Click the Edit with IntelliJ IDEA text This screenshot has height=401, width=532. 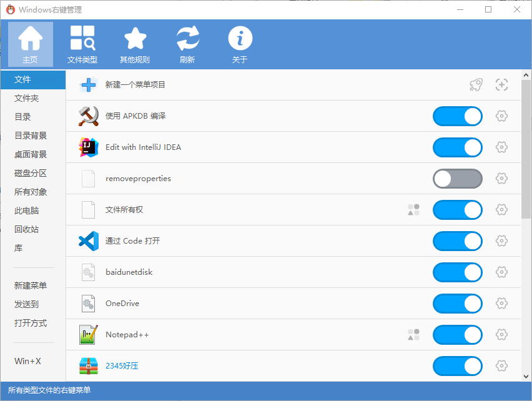(x=143, y=147)
